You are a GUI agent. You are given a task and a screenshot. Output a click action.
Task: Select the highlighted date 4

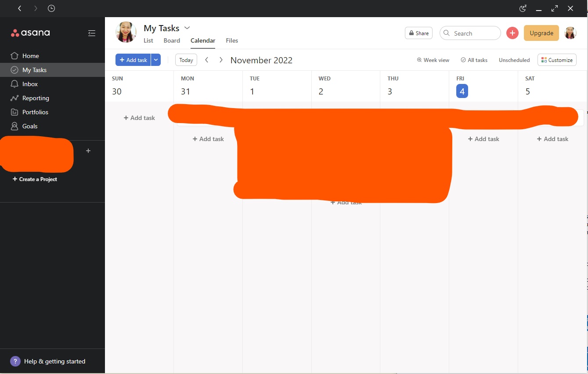[x=462, y=91]
